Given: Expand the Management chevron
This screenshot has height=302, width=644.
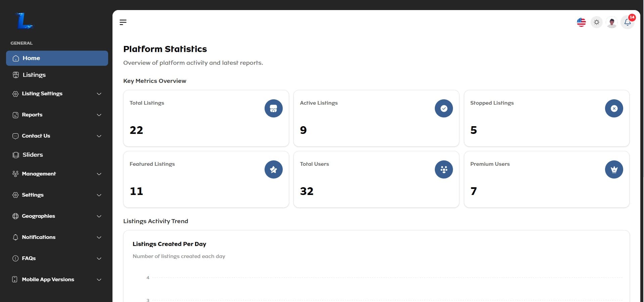Looking at the screenshot, I should (99, 174).
